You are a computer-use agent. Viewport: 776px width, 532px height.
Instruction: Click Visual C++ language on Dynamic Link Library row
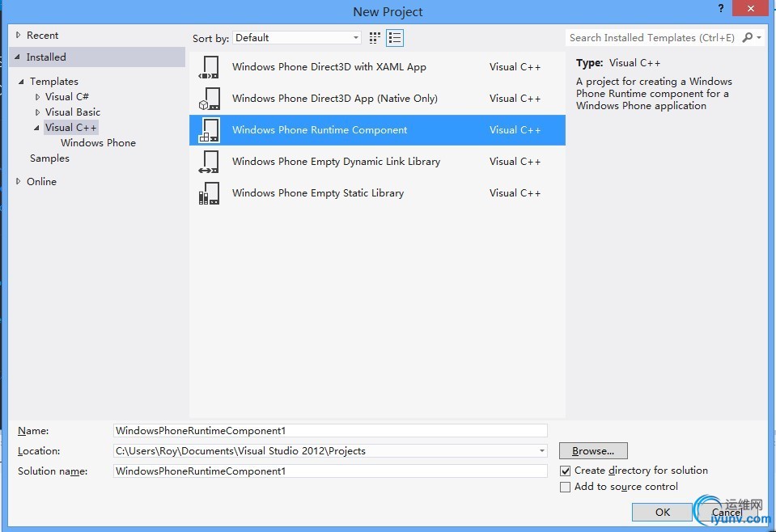pos(515,162)
